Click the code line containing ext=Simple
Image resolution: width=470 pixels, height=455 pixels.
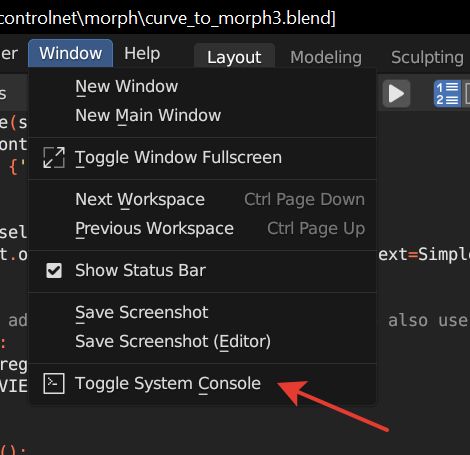[424, 254]
